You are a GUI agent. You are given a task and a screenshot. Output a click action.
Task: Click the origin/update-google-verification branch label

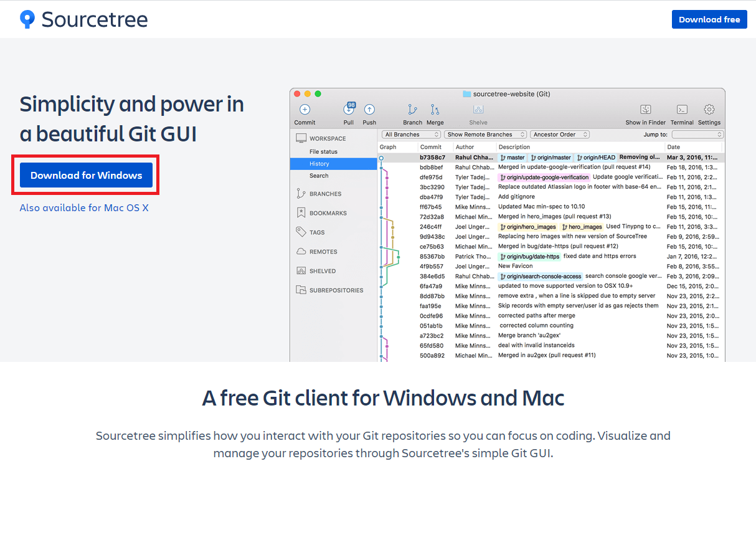[544, 178]
